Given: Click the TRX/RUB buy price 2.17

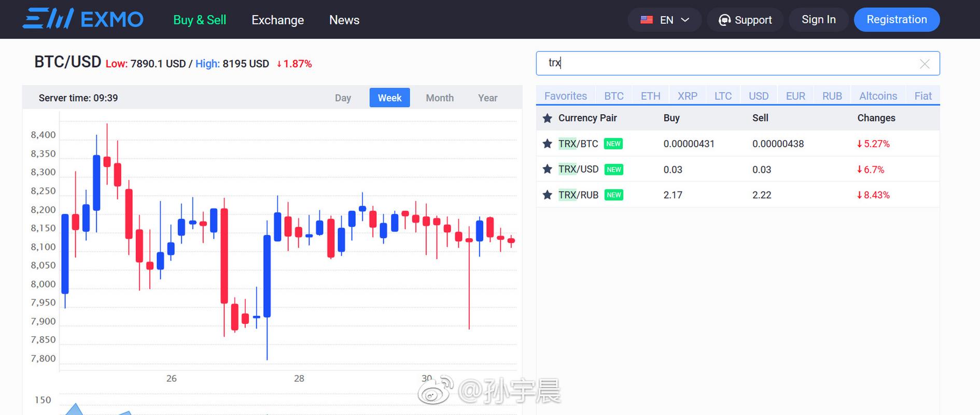Looking at the screenshot, I should (x=673, y=195).
